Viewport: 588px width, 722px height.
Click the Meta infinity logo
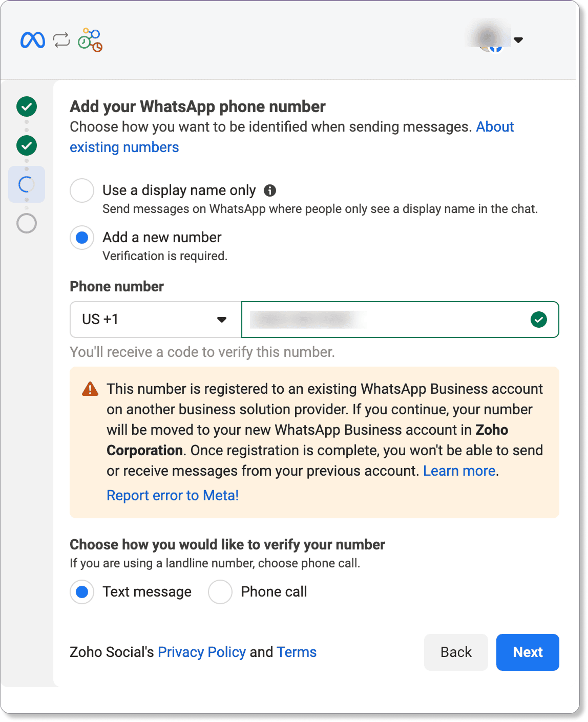33,40
